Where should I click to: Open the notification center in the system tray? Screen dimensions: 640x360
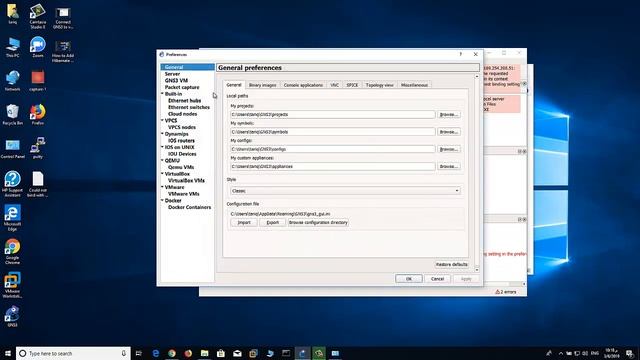[x=630, y=353]
